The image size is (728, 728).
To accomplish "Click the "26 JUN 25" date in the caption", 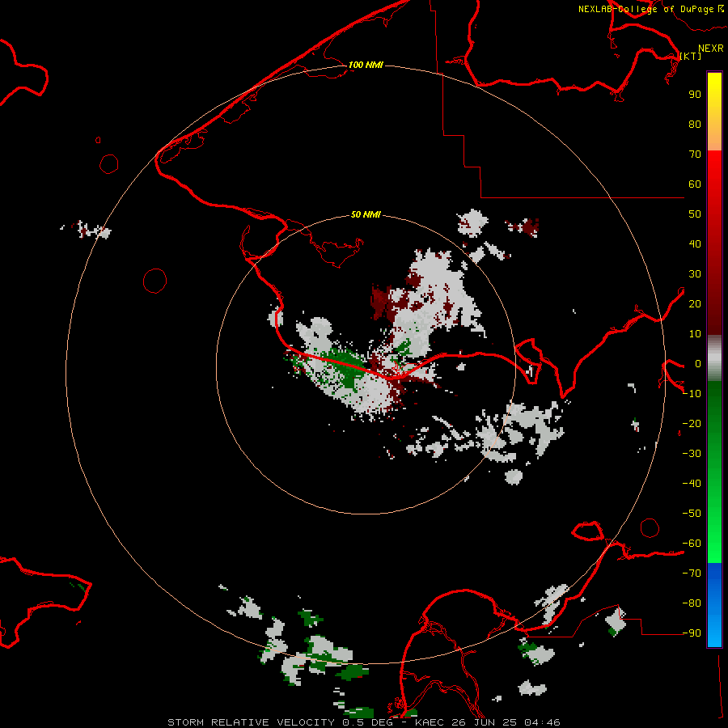I will [484, 722].
